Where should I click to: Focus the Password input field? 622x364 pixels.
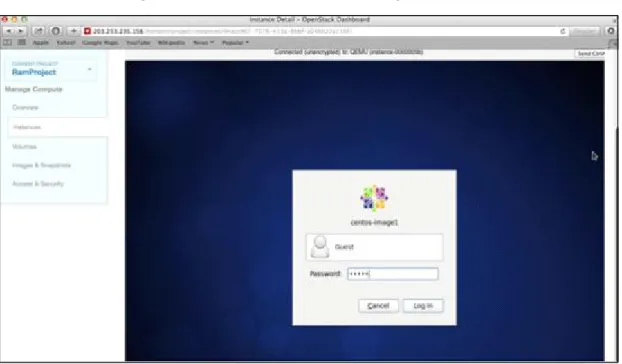click(393, 274)
